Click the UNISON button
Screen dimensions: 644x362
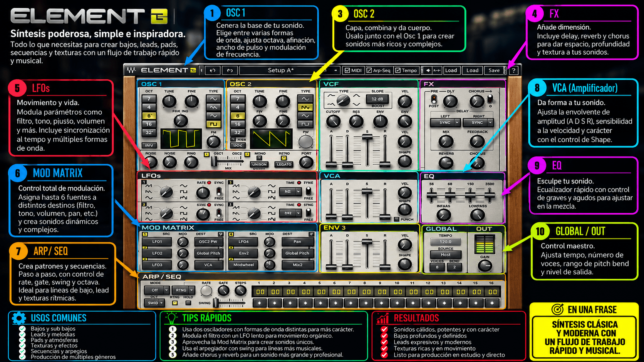point(259,164)
